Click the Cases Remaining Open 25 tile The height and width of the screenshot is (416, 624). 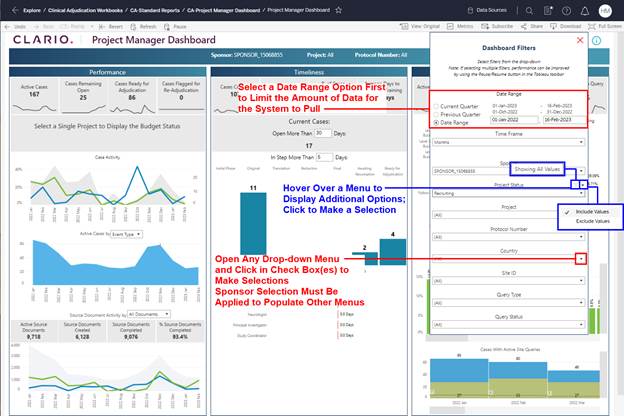[83, 96]
